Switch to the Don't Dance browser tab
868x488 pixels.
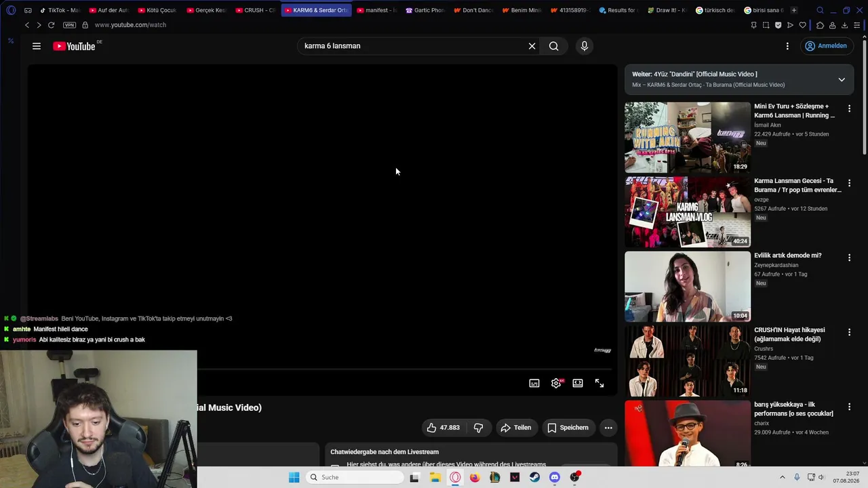pyautogui.click(x=474, y=10)
